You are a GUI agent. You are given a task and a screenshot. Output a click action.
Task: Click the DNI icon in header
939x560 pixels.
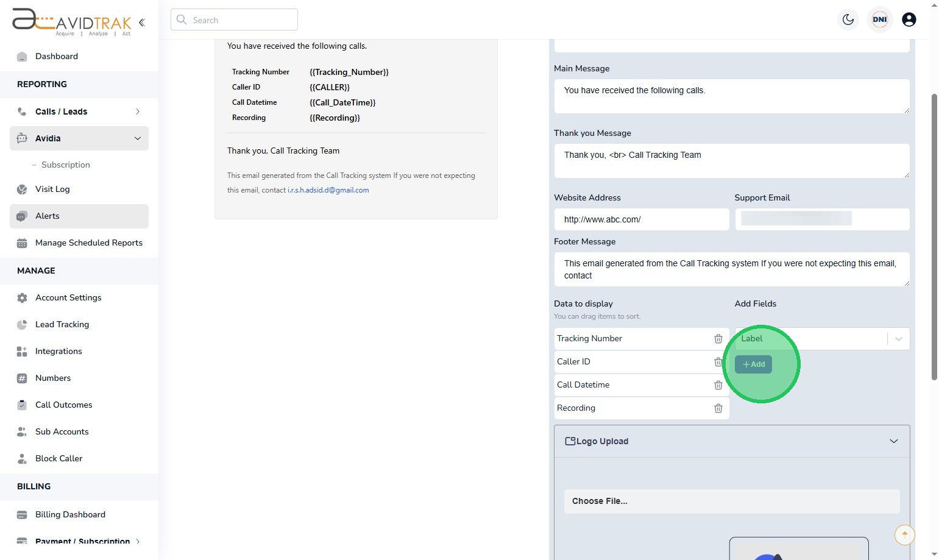pos(879,19)
